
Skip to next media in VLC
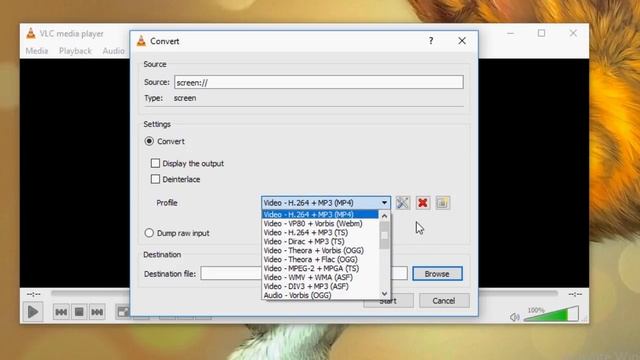(x=97, y=312)
